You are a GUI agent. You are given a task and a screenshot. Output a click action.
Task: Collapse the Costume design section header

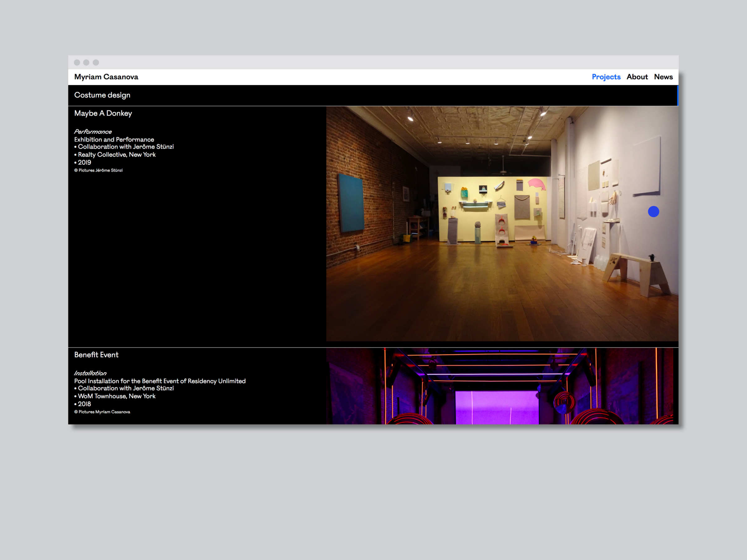[x=102, y=95]
